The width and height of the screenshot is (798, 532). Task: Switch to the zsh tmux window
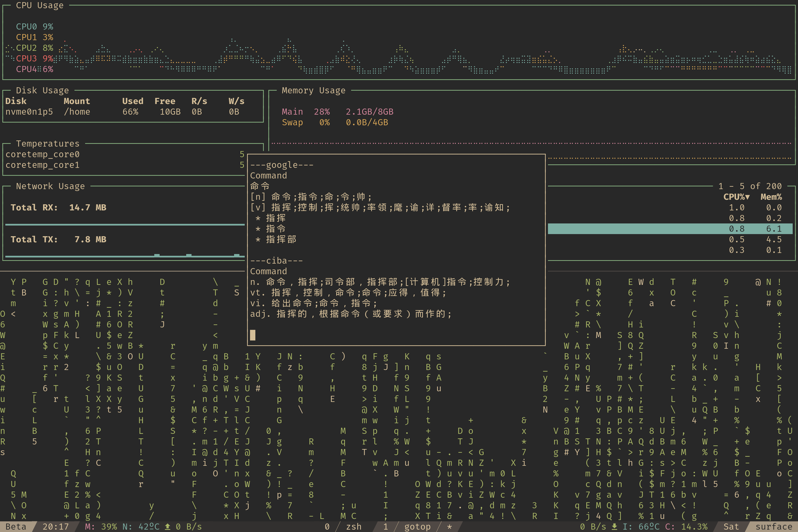tap(354, 527)
